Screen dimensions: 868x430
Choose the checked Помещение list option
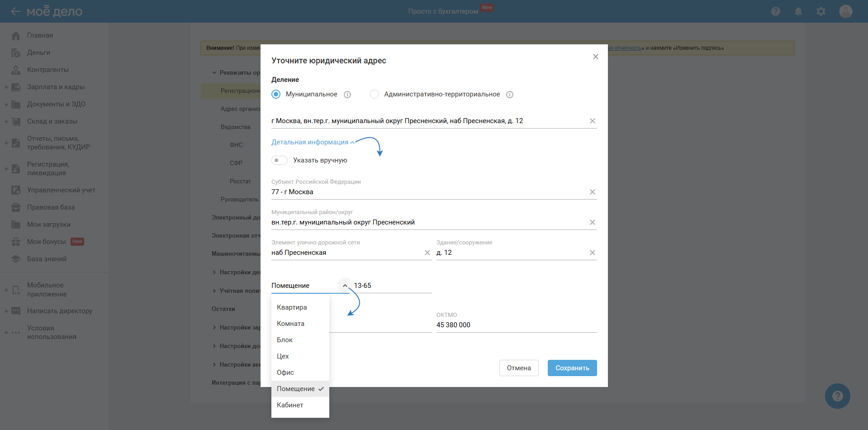tap(300, 389)
